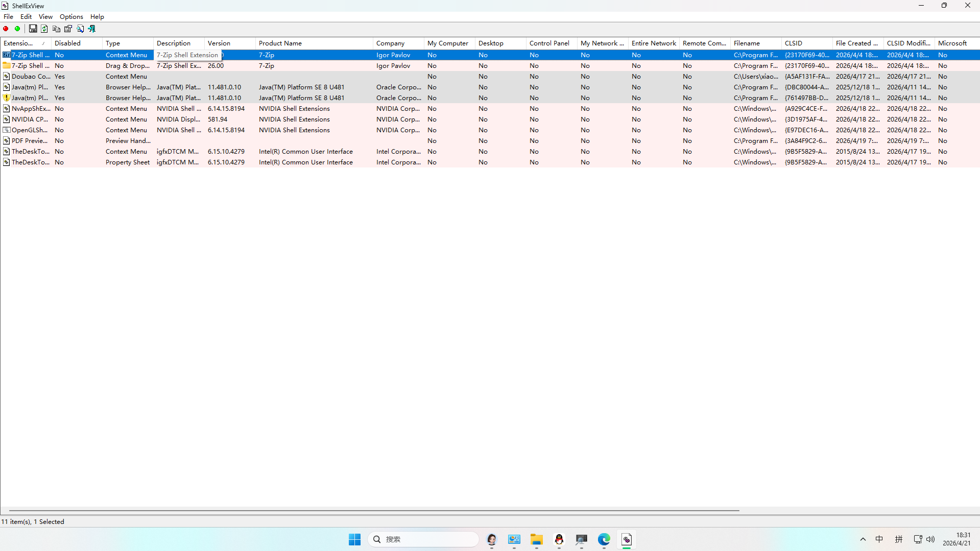This screenshot has height=551, width=980.
Task: Click 'Preview Hand...' type cell
Action: pos(128,141)
